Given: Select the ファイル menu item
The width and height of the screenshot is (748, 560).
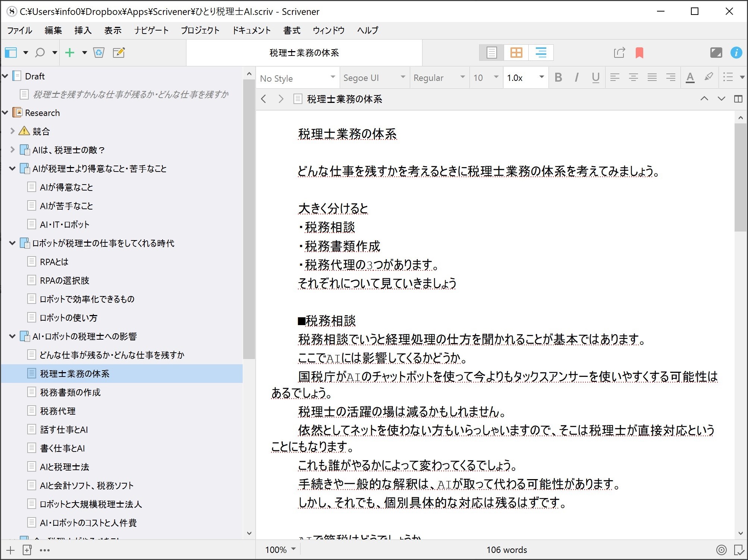Looking at the screenshot, I should click(x=20, y=30).
